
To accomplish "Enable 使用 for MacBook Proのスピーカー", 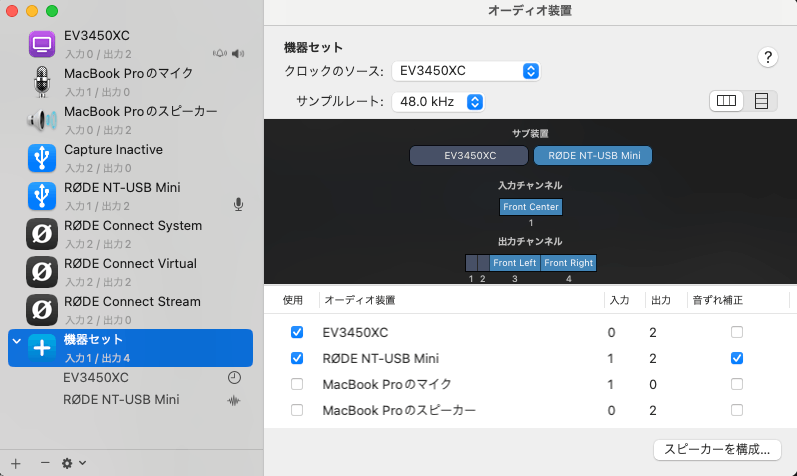I will click(297, 410).
